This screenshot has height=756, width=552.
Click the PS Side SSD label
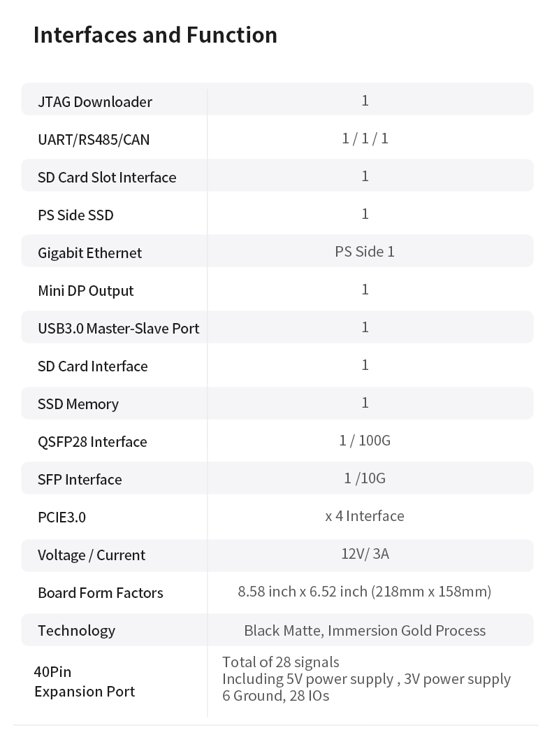tap(75, 215)
